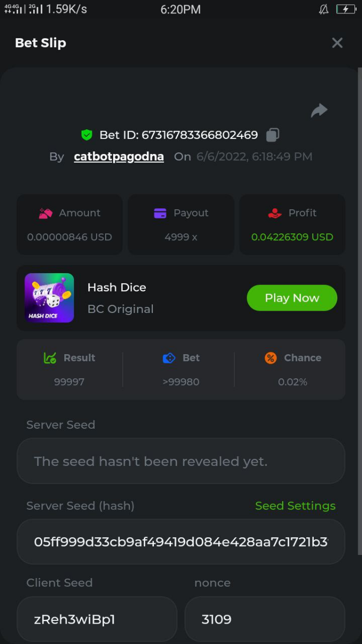362x644 pixels.
Task: Select the Server Seed field
Action: point(181,461)
